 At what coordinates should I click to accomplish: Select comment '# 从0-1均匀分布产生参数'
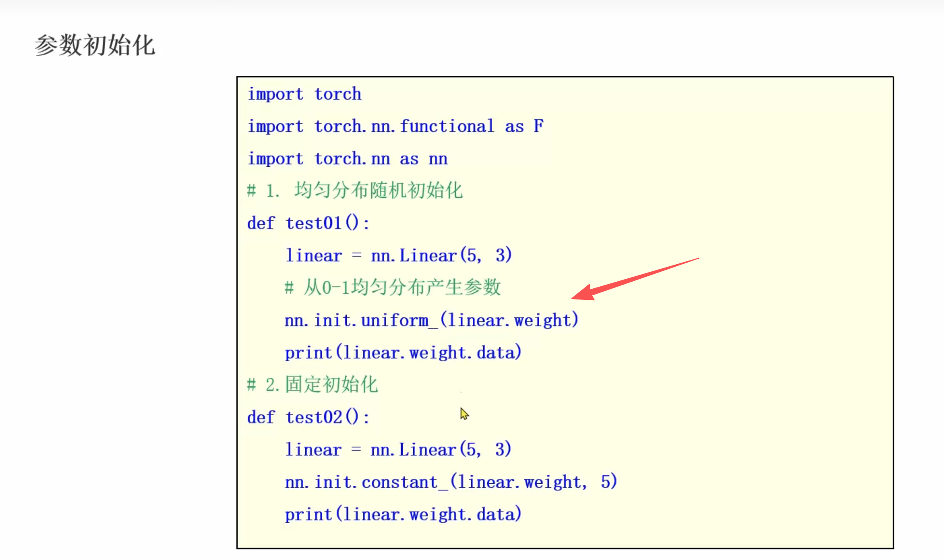point(392,287)
